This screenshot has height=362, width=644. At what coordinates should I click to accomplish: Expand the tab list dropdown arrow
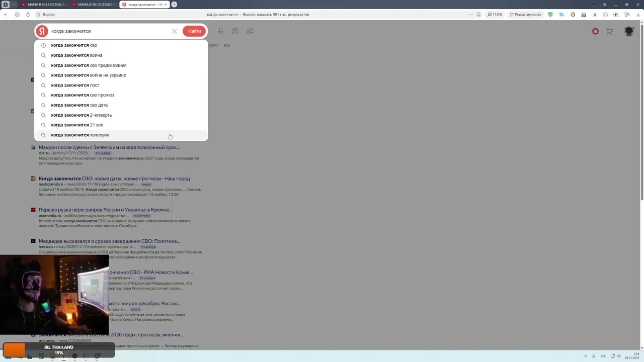[x=14, y=5]
